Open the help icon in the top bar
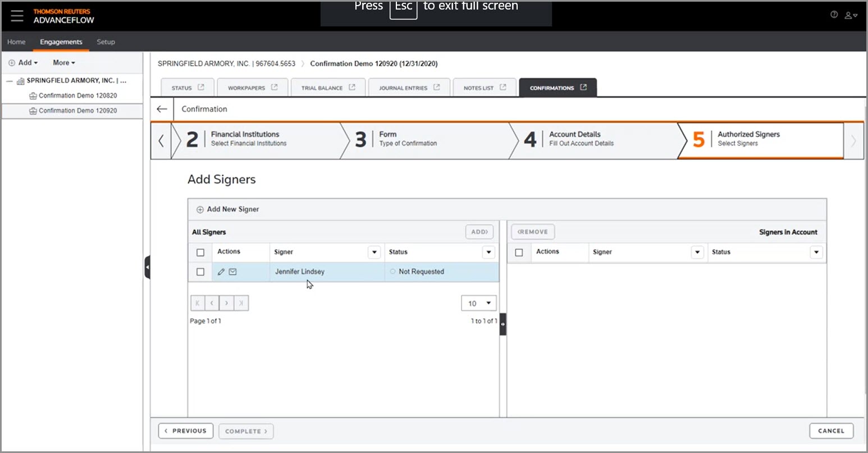 834,15
